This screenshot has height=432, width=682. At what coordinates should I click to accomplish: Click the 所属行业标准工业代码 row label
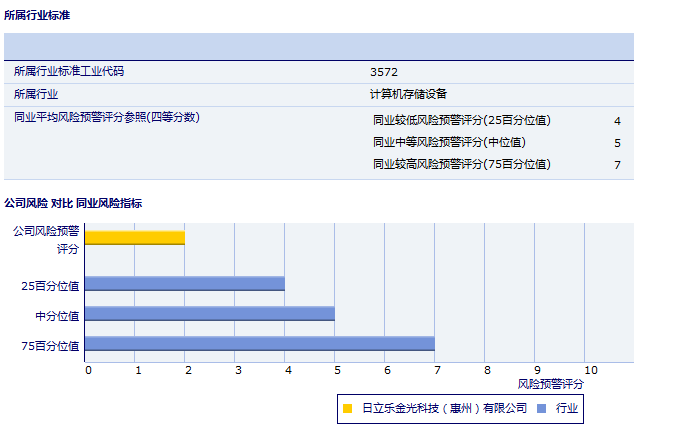coord(69,72)
